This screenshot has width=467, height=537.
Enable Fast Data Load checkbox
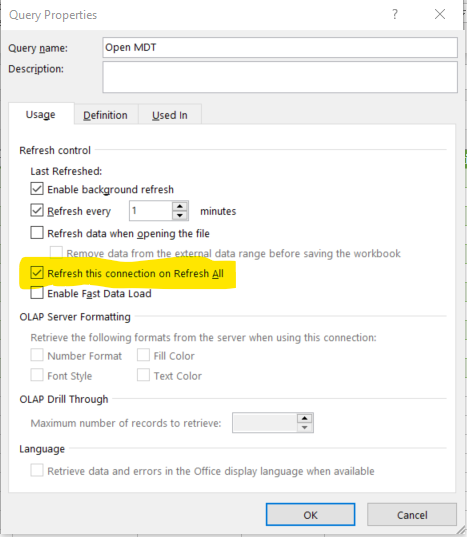(x=37, y=293)
